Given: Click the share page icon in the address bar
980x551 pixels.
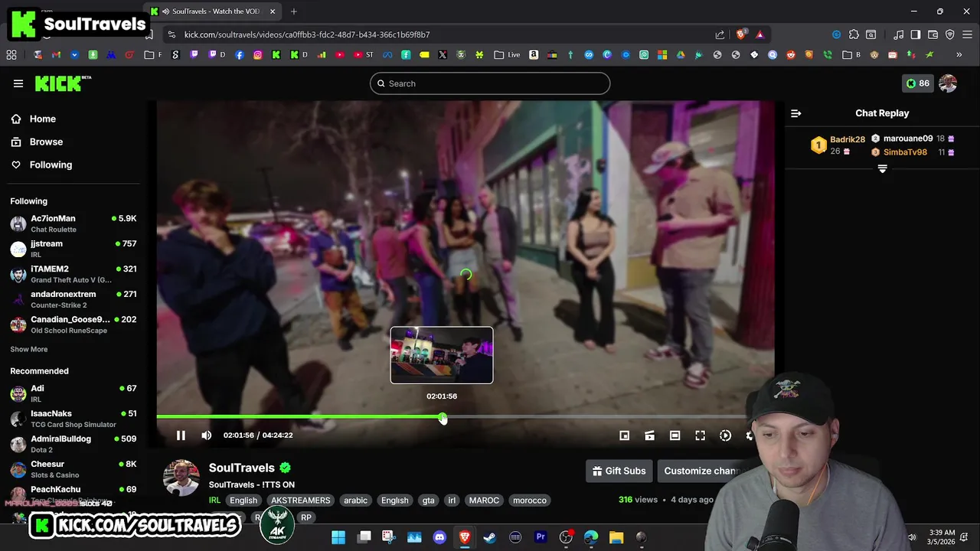Looking at the screenshot, I should coord(720,34).
